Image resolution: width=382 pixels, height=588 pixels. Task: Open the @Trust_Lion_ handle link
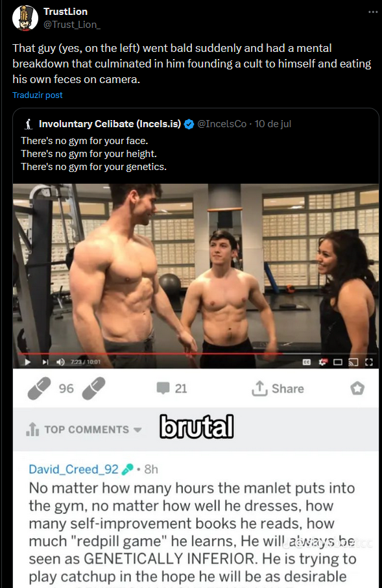(71, 25)
